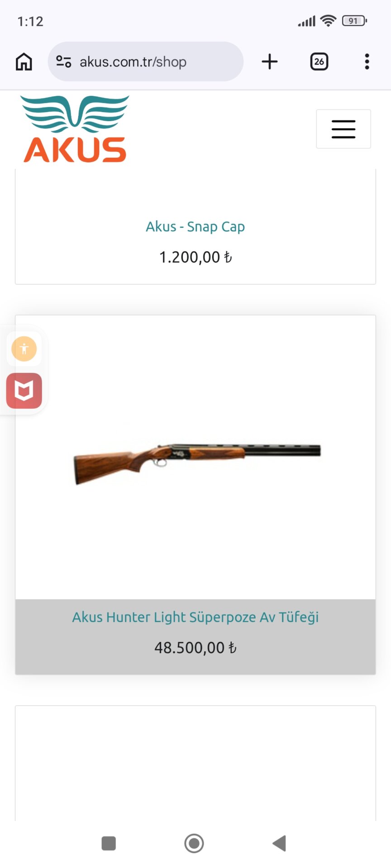Click the 1.200,00 ₺ Snap Cap price
This screenshot has height=868, width=391.
[195, 257]
